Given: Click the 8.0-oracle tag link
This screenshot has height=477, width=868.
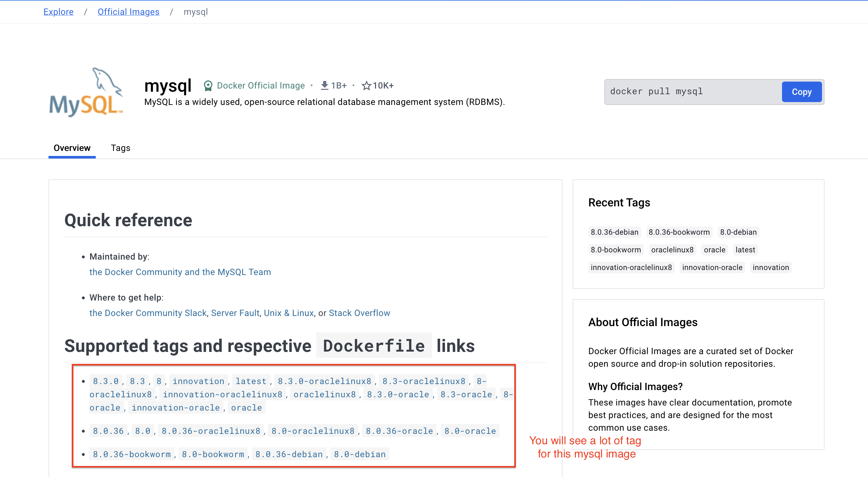Looking at the screenshot, I should (x=470, y=431).
